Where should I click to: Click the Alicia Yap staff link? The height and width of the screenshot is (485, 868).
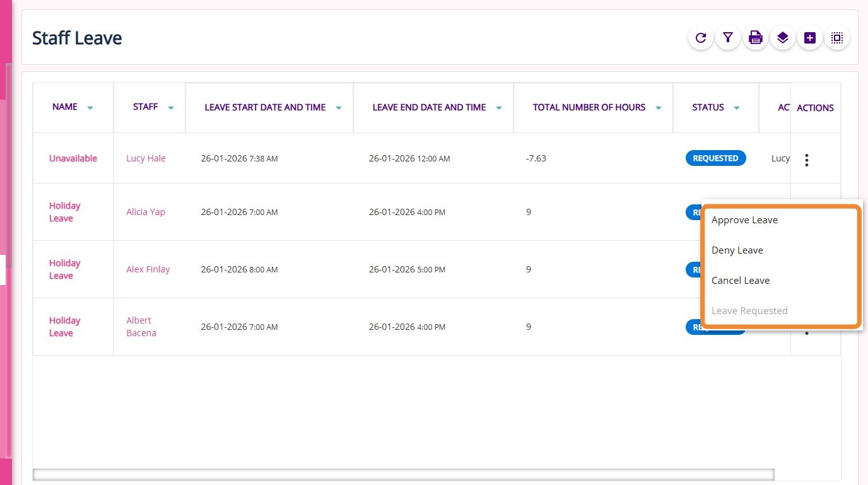(146, 212)
